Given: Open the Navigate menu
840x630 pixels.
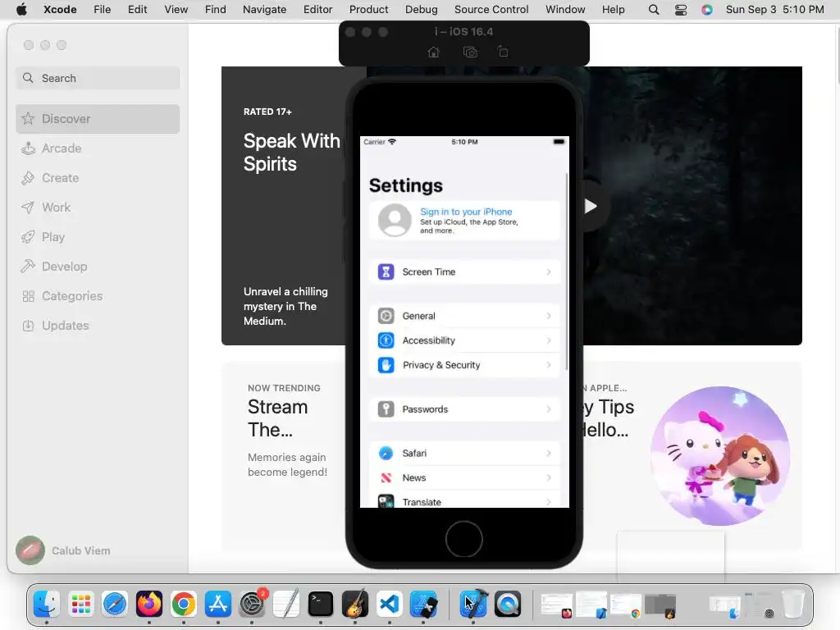Looking at the screenshot, I should [265, 10].
